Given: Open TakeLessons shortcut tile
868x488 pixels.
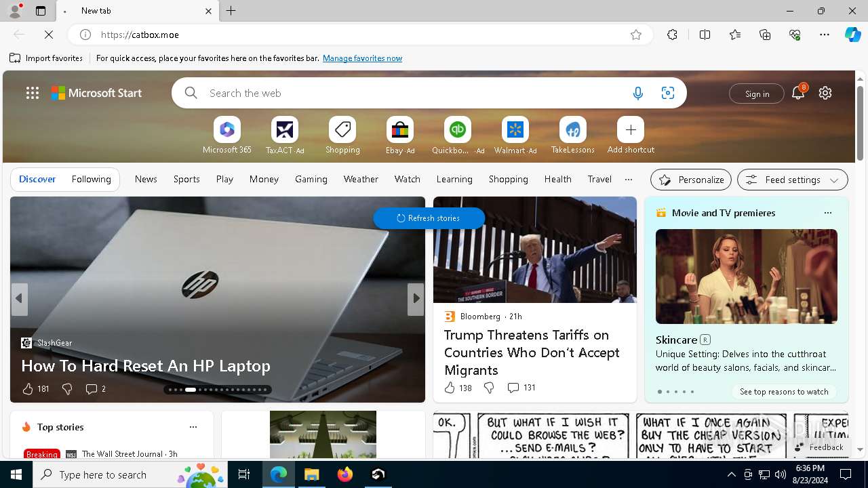Looking at the screenshot, I should click(x=573, y=136).
